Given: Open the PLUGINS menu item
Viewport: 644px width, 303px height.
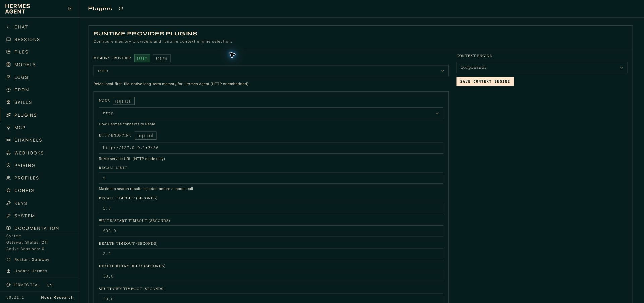Looking at the screenshot, I should click(x=40, y=115).
